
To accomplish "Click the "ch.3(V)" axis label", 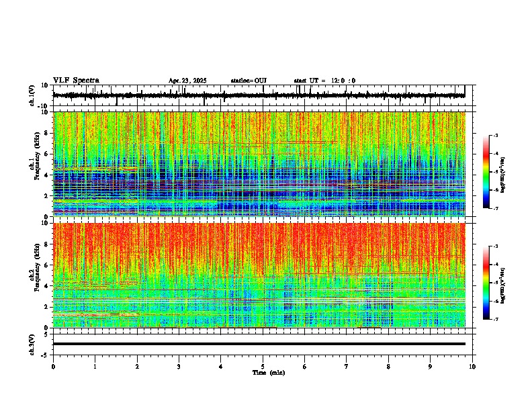I will pos(32,345).
